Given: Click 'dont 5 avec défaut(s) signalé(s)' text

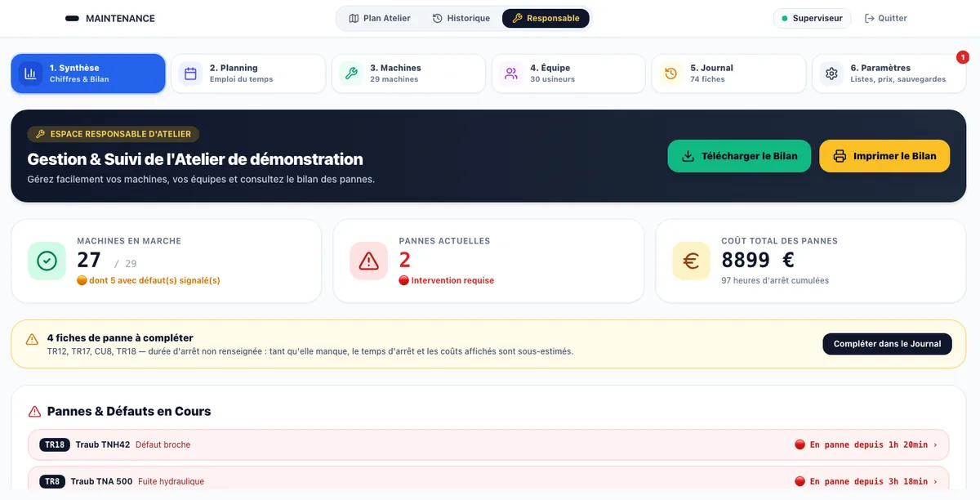Looking at the screenshot, I should (154, 280).
